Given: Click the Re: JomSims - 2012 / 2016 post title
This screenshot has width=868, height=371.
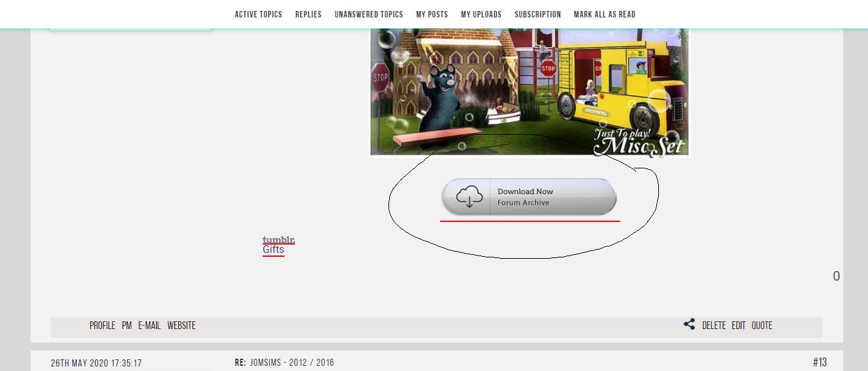Looking at the screenshot, I should [x=285, y=363].
